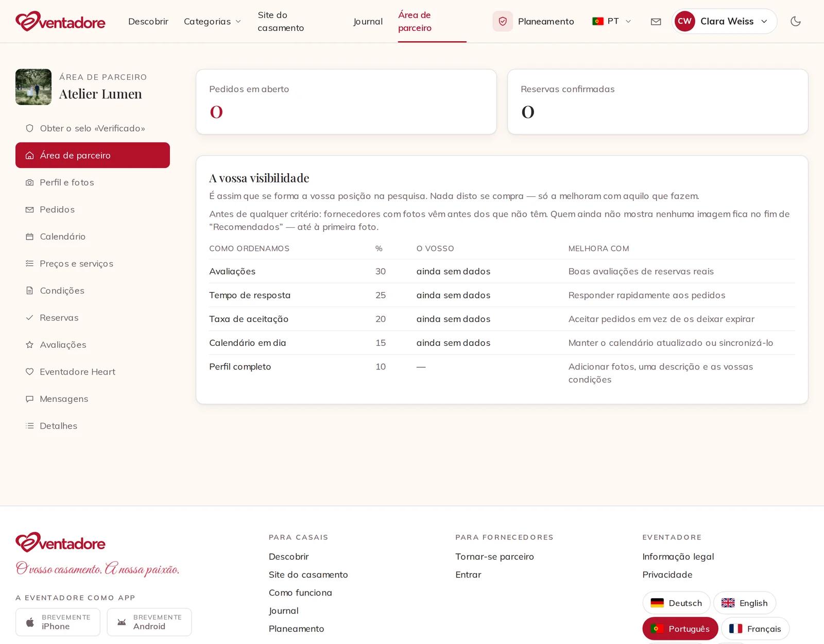Toggle dark mode with the moon icon
824x644 pixels.
pyautogui.click(x=796, y=21)
